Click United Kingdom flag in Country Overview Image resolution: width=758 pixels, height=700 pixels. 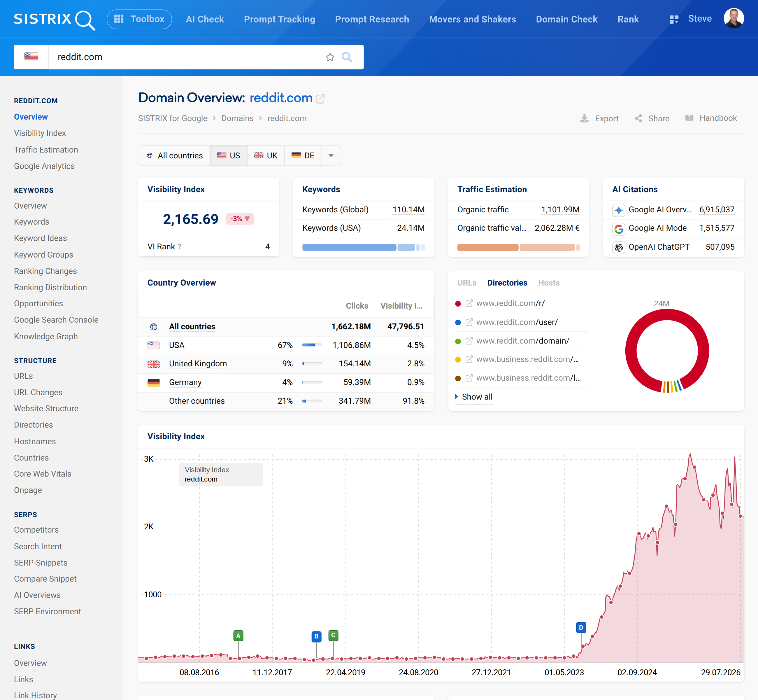pyautogui.click(x=153, y=364)
